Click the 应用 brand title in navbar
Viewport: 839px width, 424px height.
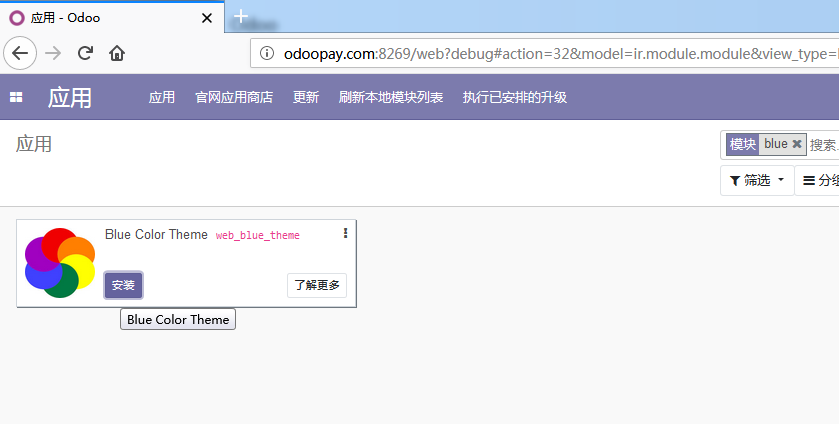70,97
